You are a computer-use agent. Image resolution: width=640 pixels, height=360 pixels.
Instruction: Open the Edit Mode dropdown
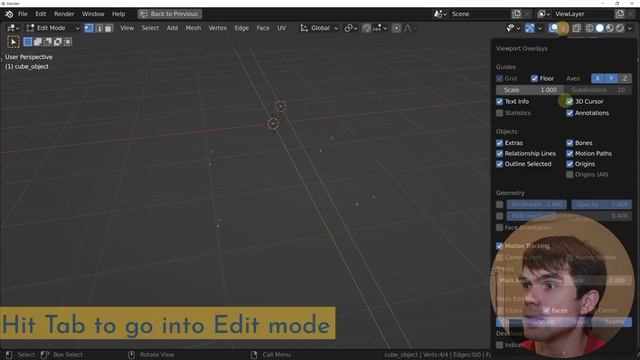point(53,28)
